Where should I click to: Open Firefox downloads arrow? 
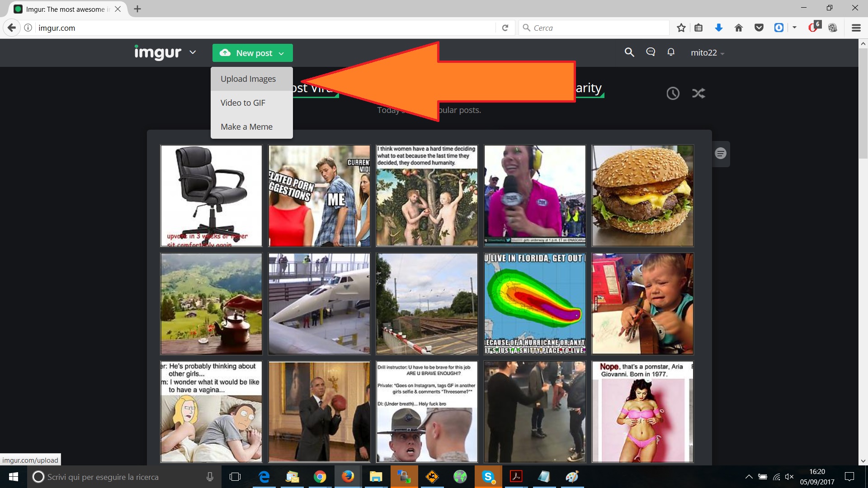click(x=718, y=28)
